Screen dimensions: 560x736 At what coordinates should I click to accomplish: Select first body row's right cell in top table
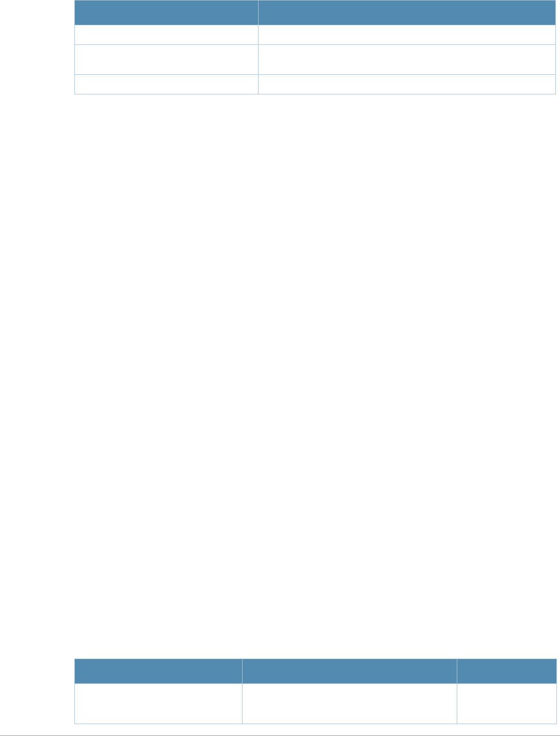click(x=407, y=35)
